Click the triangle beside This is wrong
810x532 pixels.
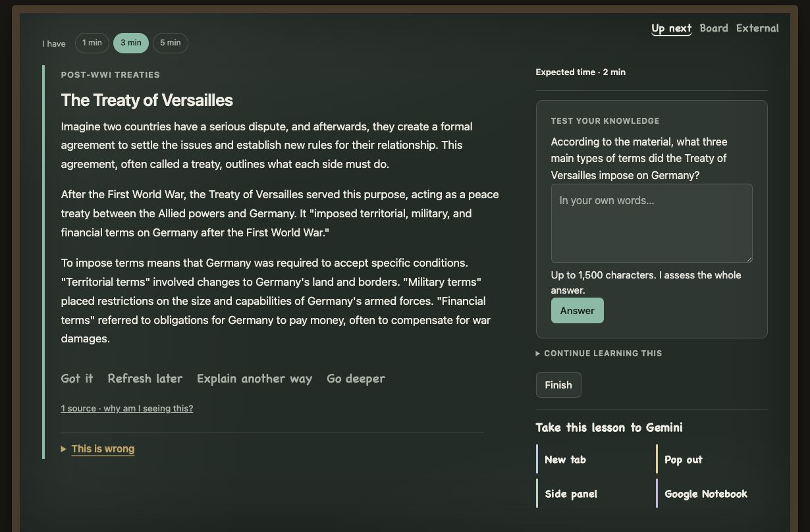click(64, 449)
